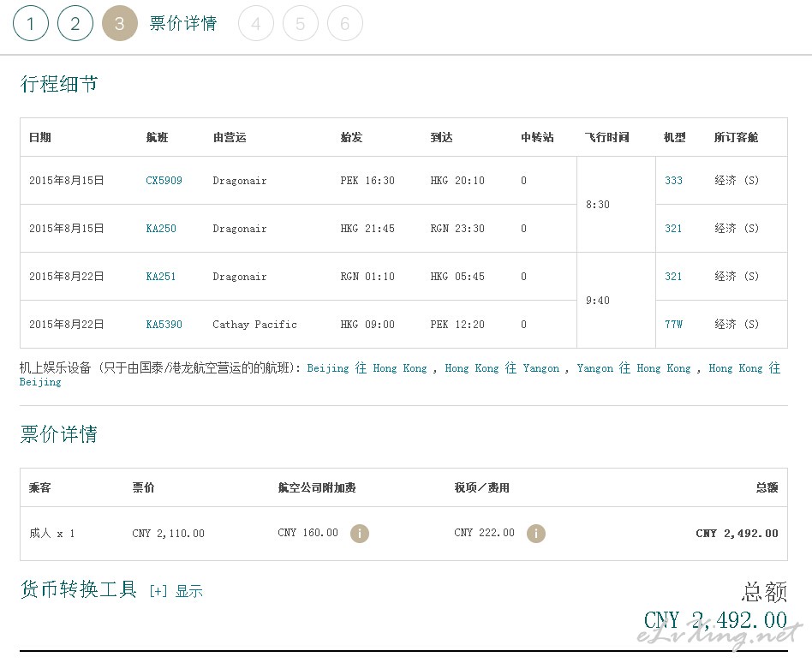
Task: Open info icon beside CNY 160.00 surcharge
Action: point(360,533)
